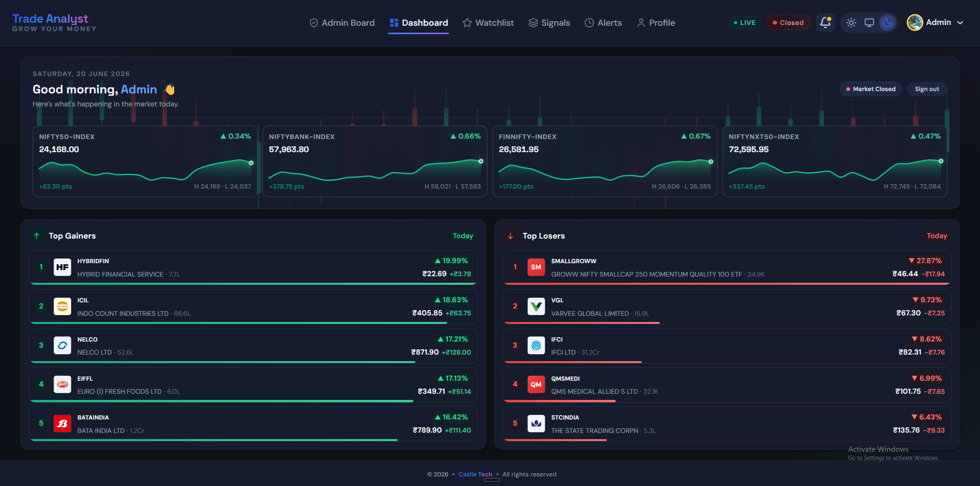Screen dimensions: 980x486
Task: Click the 19.99% gain value
Action: (x=451, y=261)
